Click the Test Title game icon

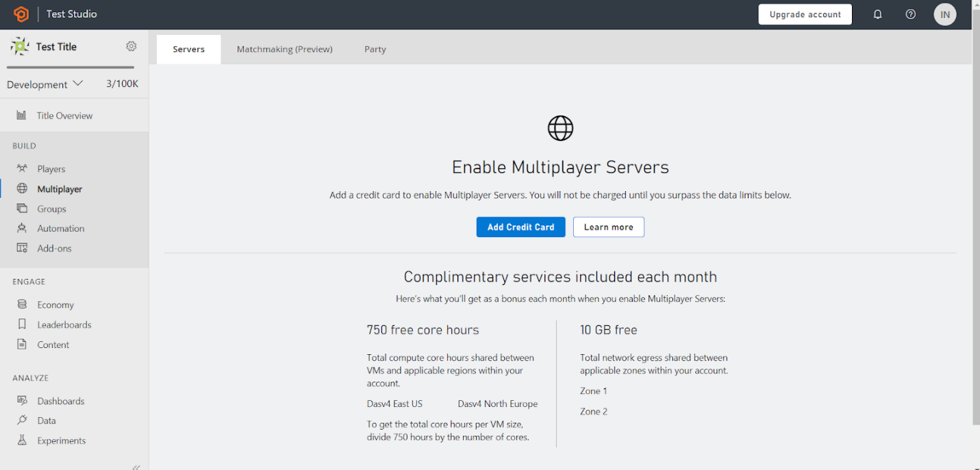pos(20,47)
